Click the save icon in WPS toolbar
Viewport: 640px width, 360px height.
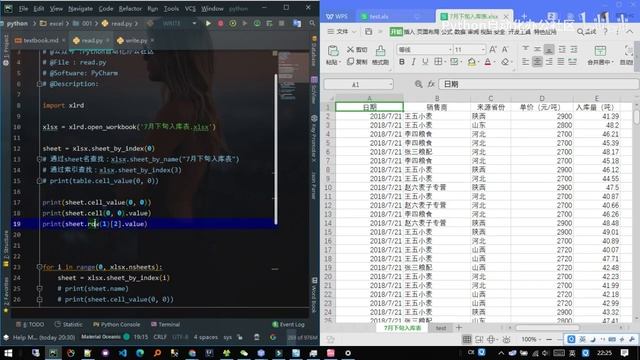pos(369,31)
